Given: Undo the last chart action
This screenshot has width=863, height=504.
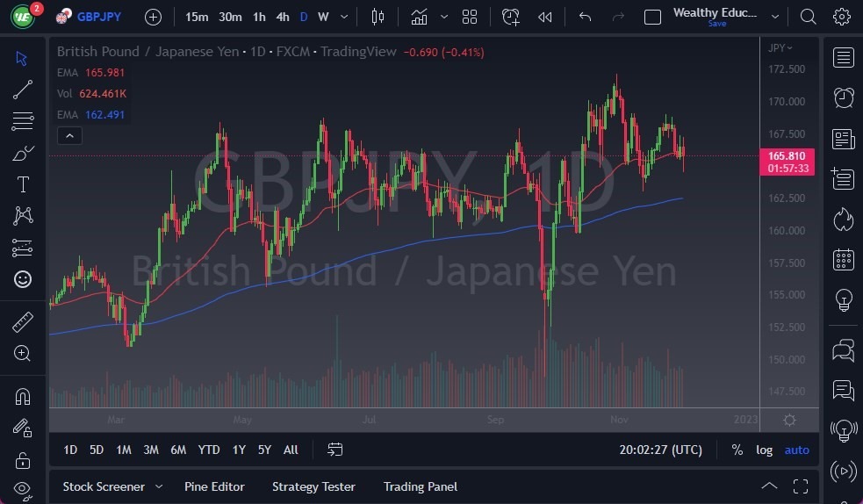Looking at the screenshot, I should [585, 17].
